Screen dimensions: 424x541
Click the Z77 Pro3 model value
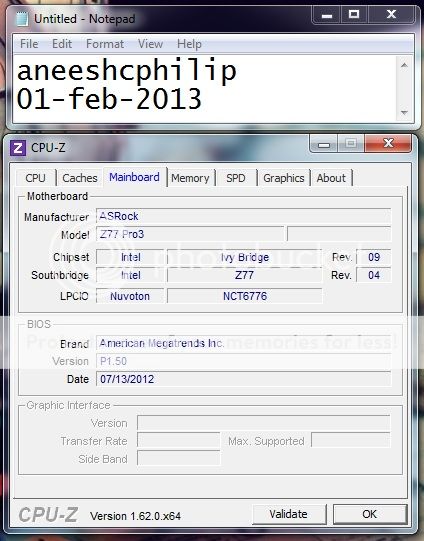click(190, 234)
